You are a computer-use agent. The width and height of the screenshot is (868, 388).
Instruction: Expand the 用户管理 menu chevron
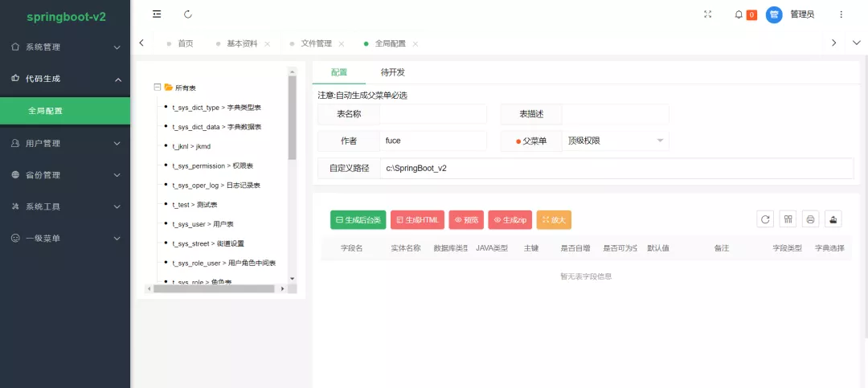click(x=117, y=144)
